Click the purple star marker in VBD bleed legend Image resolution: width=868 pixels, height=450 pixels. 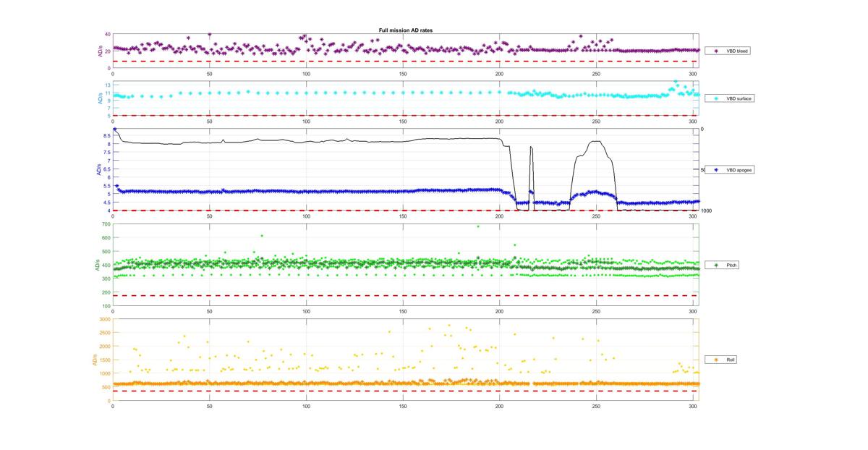[716, 51]
